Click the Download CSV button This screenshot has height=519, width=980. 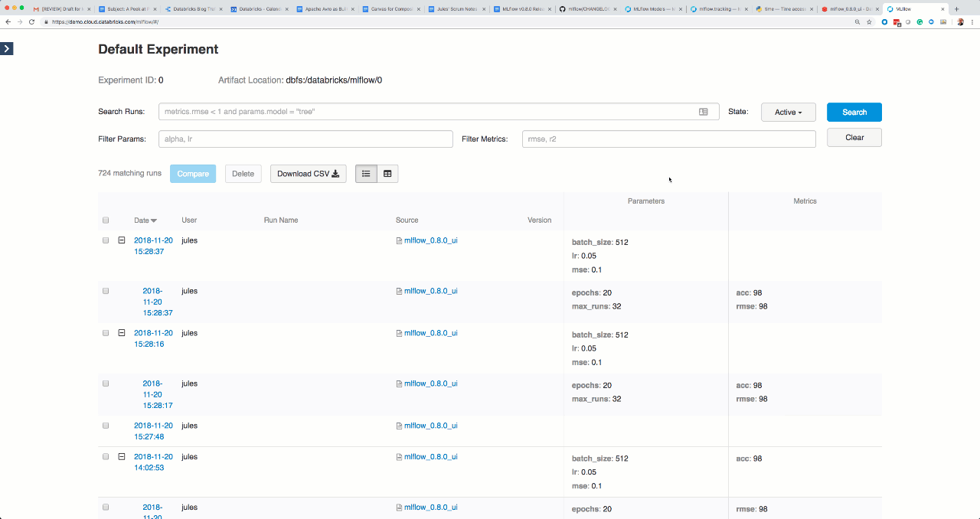coord(308,174)
